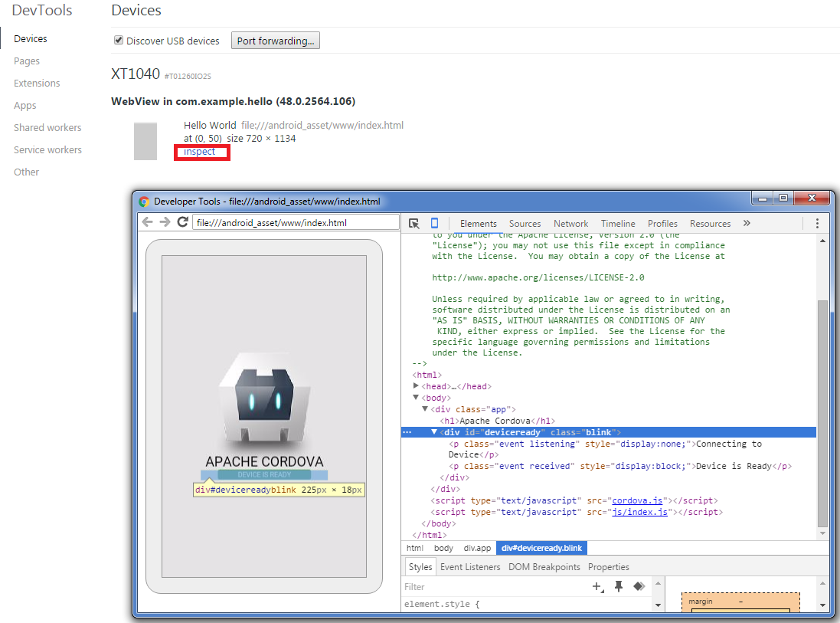Click Chrome icon in Developer Tools titlebar
Image resolution: width=840 pixels, height=623 pixels.
[144, 202]
